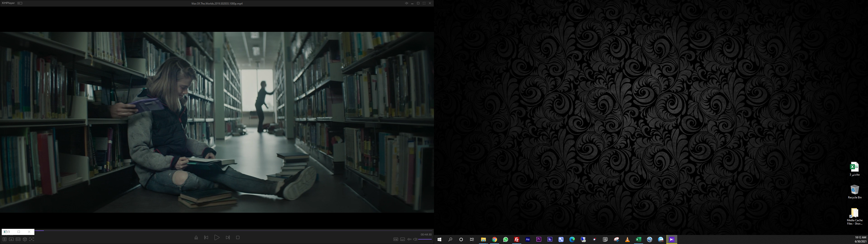The image size is (868, 244).
Task: Toggle pin always-on-top in title bar
Action: [x=406, y=3]
